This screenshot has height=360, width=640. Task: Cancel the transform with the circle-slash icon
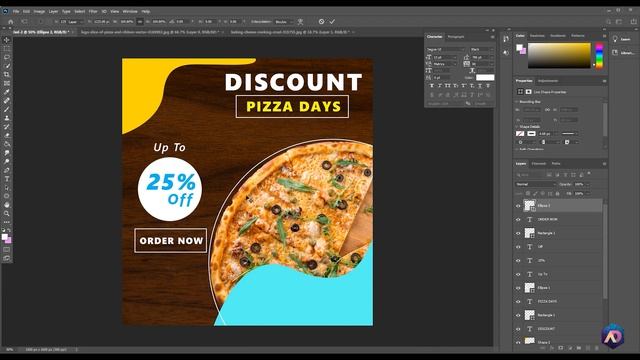[x=322, y=22]
